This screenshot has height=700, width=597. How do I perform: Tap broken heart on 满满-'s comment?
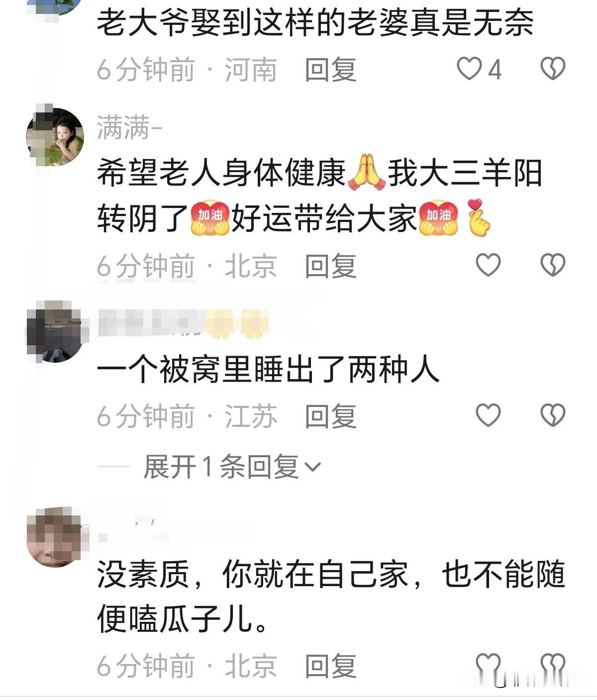[553, 265]
